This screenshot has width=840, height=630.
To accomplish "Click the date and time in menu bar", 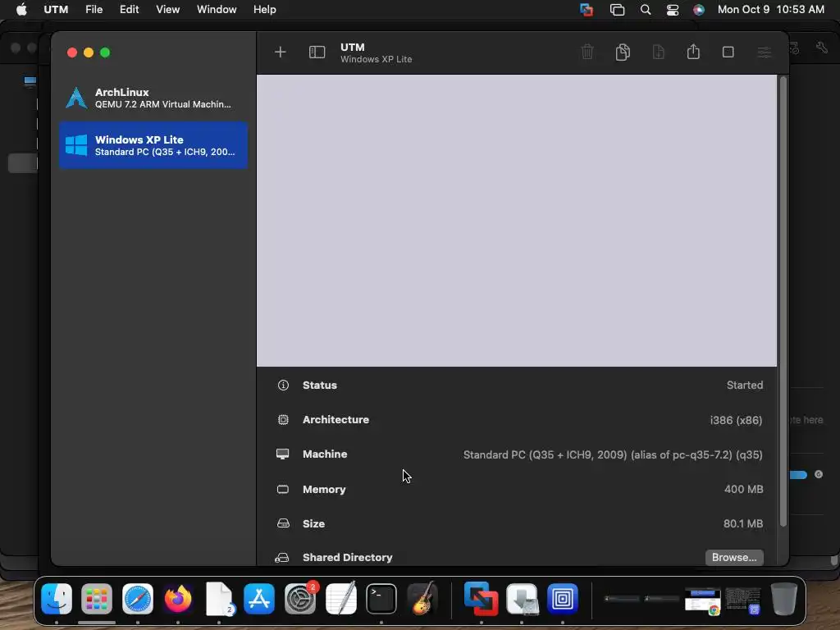I will [770, 10].
